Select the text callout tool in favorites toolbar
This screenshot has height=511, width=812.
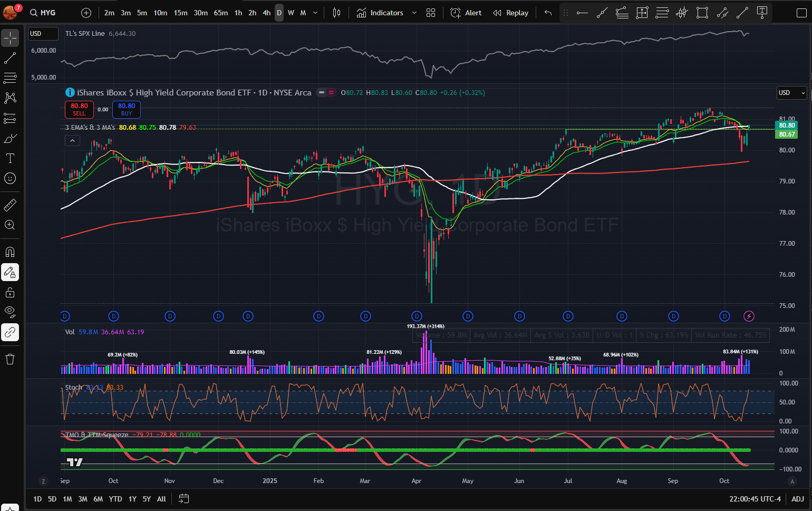point(762,13)
